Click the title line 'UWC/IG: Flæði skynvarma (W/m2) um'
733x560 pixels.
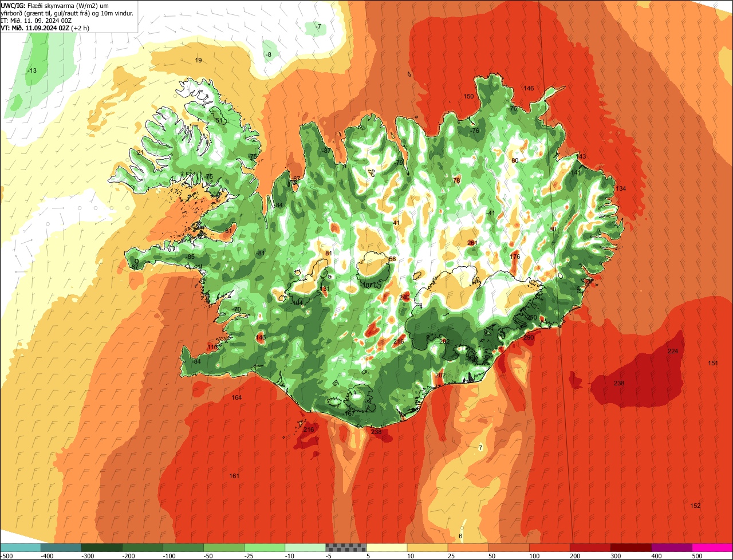(54, 5)
